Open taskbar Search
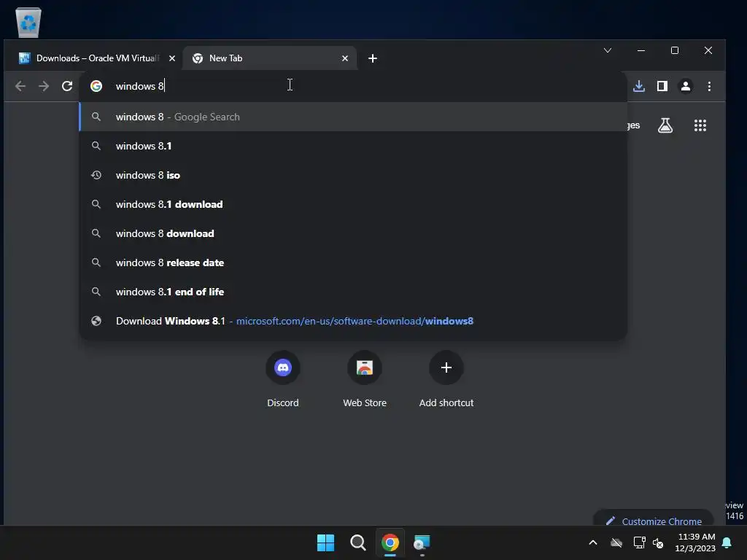The height and width of the screenshot is (560, 747). pyautogui.click(x=357, y=542)
